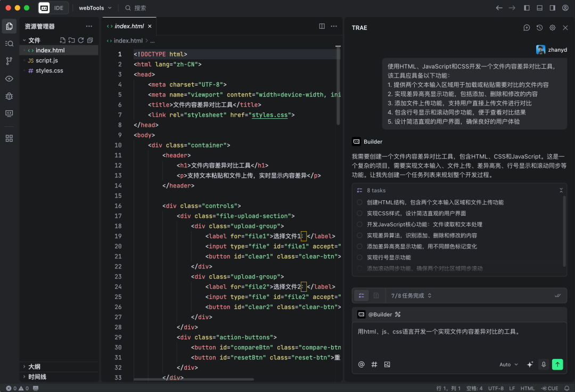Open chat history clock icon

pyautogui.click(x=539, y=28)
